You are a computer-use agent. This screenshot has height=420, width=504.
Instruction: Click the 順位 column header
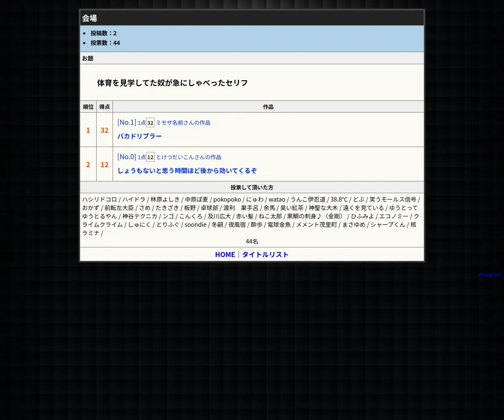click(x=88, y=107)
